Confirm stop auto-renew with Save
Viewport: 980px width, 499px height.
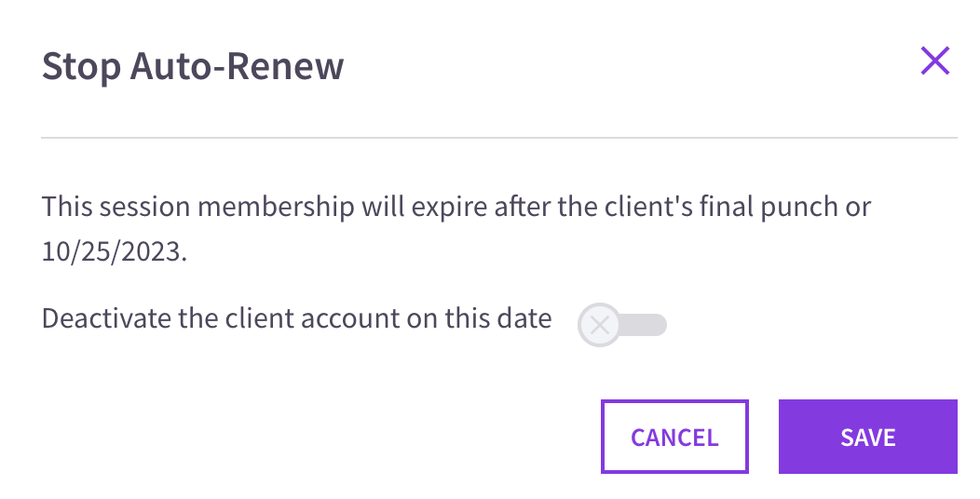[867, 437]
